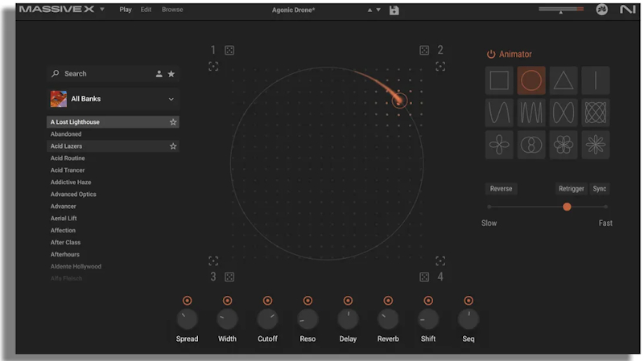Toggle the ring button above Width
644x361 pixels.
[227, 301]
